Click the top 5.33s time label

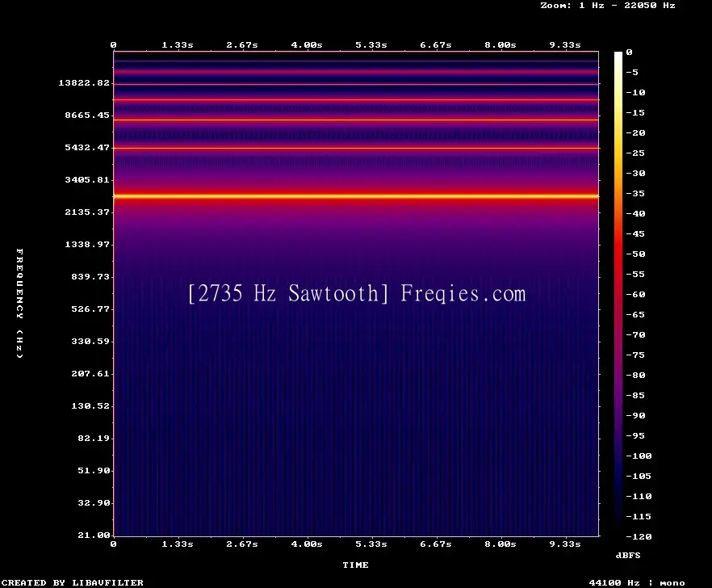pyautogui.click(x=371, y=45)
